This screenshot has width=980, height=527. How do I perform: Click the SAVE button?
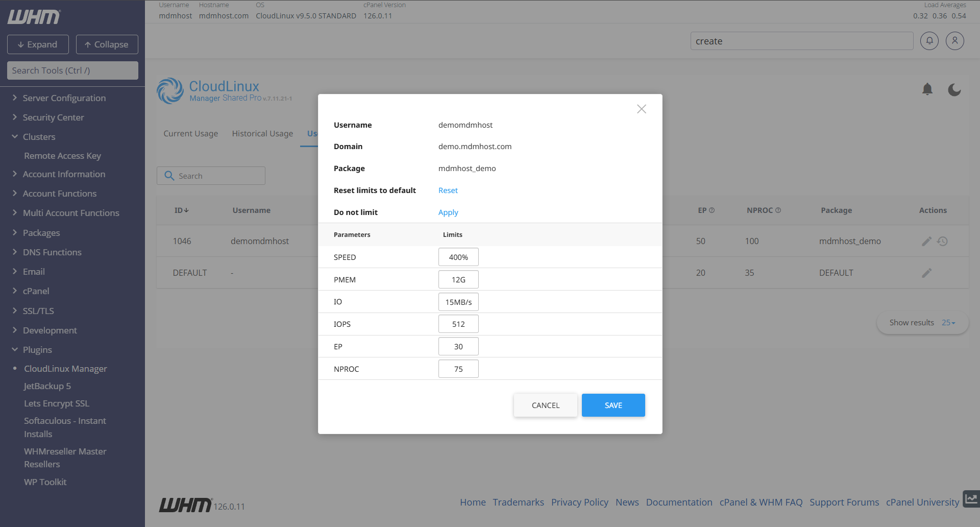click(x=614, y=405)
